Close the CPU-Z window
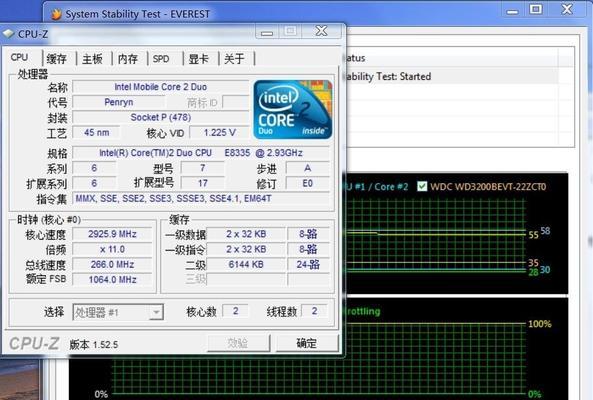This screenshot has height=400, width=593. click(x=321, y=31)
